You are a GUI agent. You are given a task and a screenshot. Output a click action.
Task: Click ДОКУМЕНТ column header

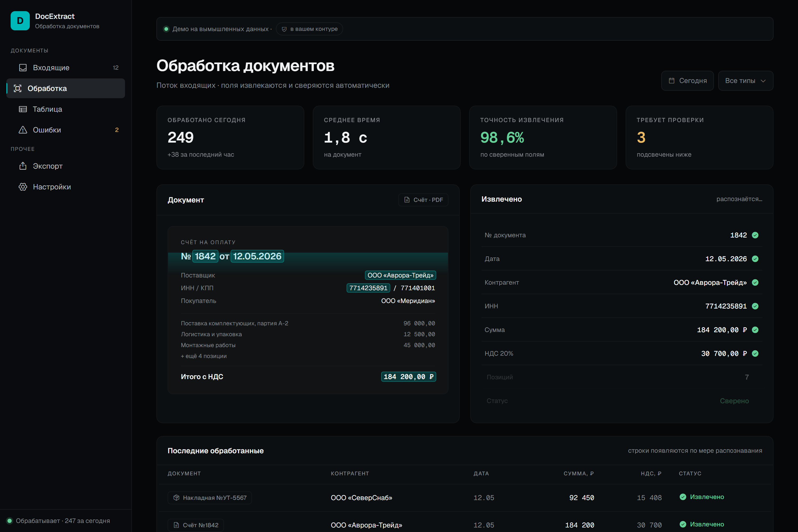click(184, 473)
